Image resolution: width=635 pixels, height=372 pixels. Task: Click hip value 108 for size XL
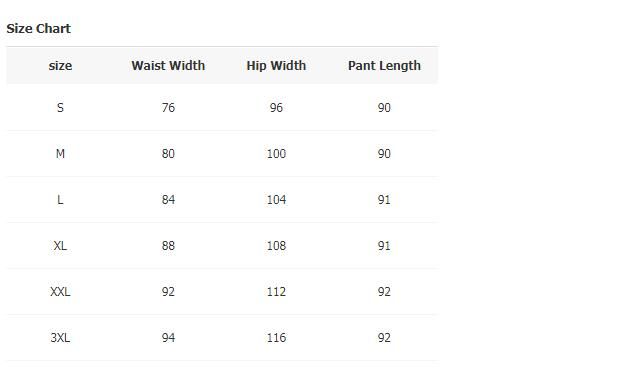tap(276, 246)
